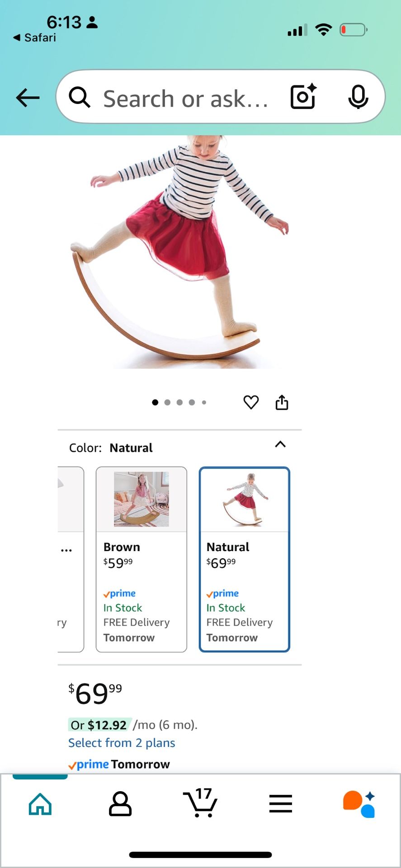Open "Select from 2 plans" link
Image resolution: width=401 pixels, height=868 pixels.
click(122, 743)
